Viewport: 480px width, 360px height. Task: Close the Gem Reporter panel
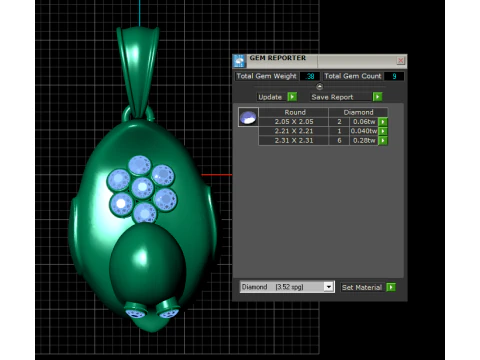click(401, 60)
